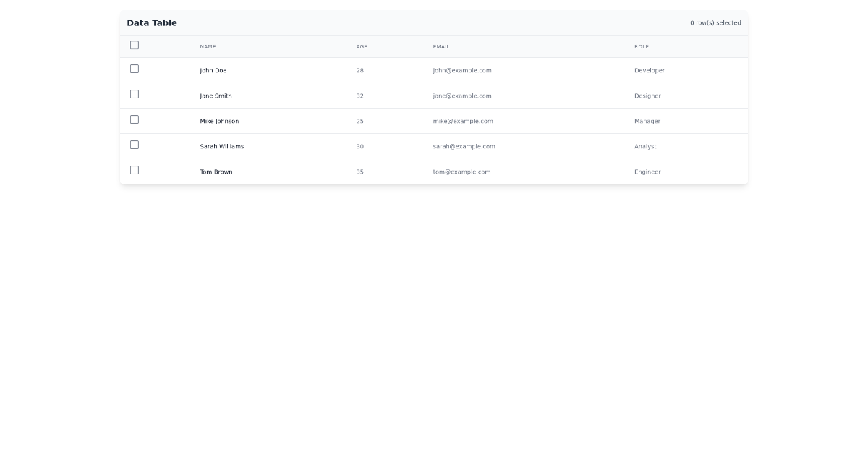This screenshot has height=456, width=868.
Task: Click the Manager role for Mike Johnson
Action: [647, 121]
